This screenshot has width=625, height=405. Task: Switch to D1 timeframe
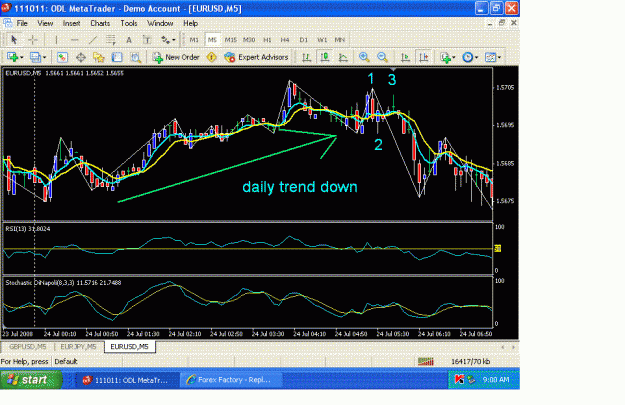click(303, 39)
